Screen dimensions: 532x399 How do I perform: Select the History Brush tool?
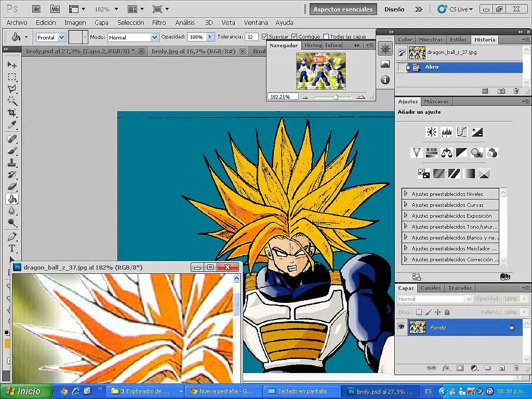(x=12, y=175)
